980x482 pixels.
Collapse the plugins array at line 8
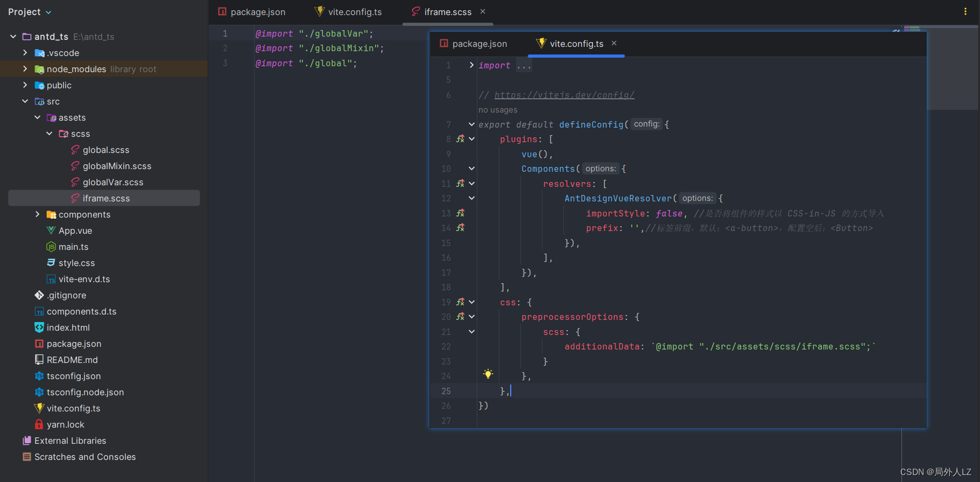[x=471, y=139]
